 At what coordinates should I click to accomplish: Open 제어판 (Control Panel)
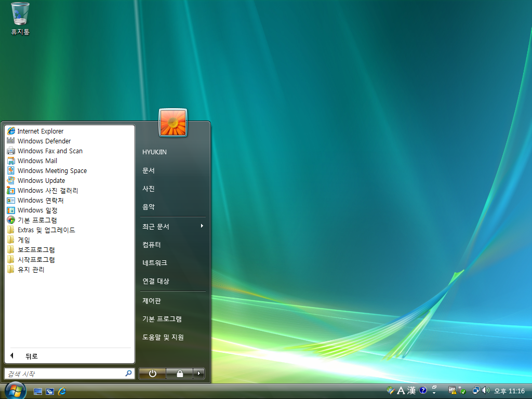(172, 301)
